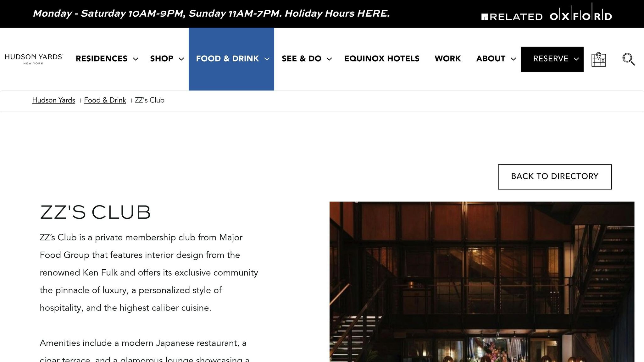Click the Oxford logo in header
Screen dimensions: 644x362
point(581,16)
